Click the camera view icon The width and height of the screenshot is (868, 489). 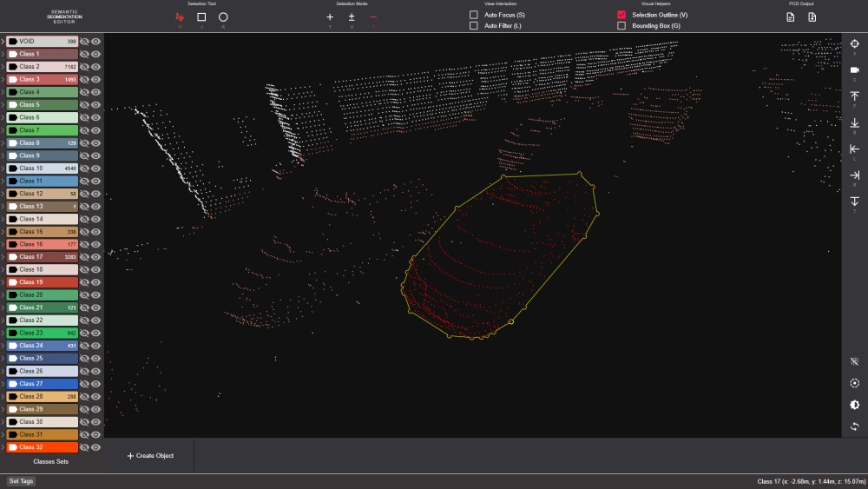point(854,69)
